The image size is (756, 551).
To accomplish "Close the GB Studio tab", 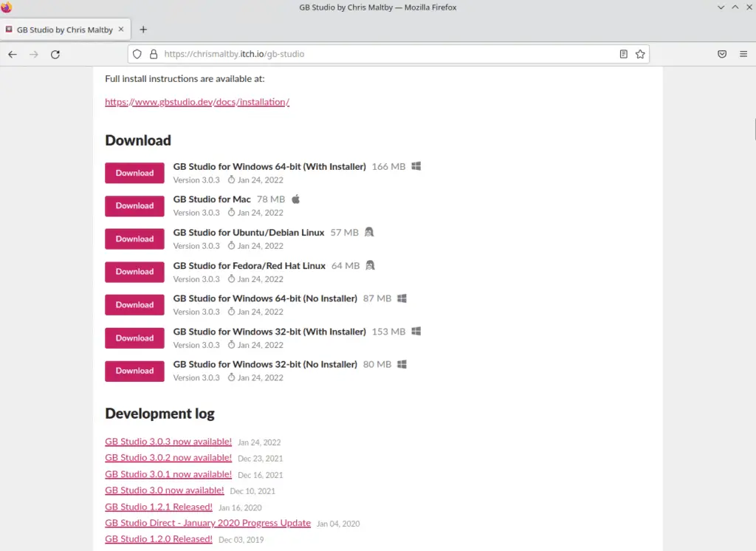I will tap(121, 30).
